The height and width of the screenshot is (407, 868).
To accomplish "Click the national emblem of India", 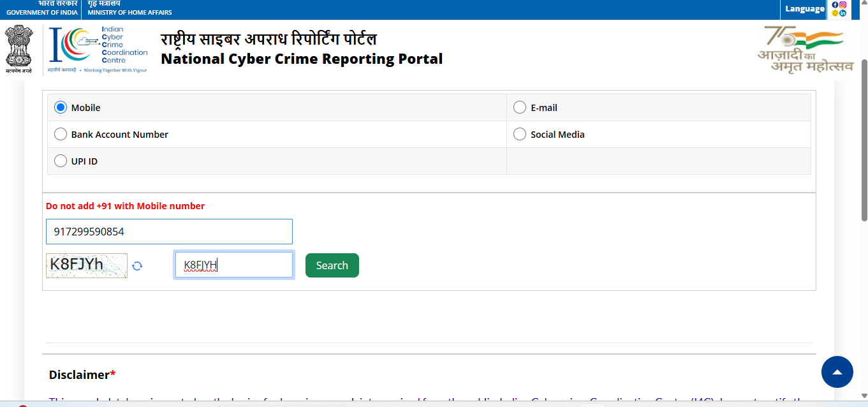I will 18,48.
